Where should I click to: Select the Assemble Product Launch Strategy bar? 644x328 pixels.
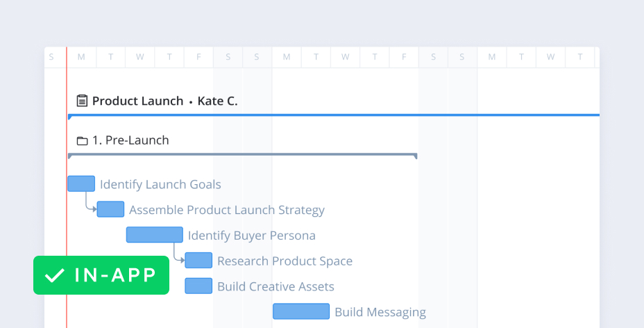point(111,209)
